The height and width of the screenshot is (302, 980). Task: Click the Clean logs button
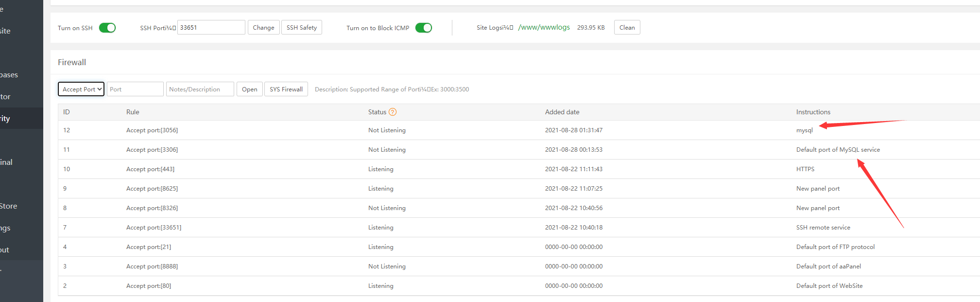click(627, 27)
